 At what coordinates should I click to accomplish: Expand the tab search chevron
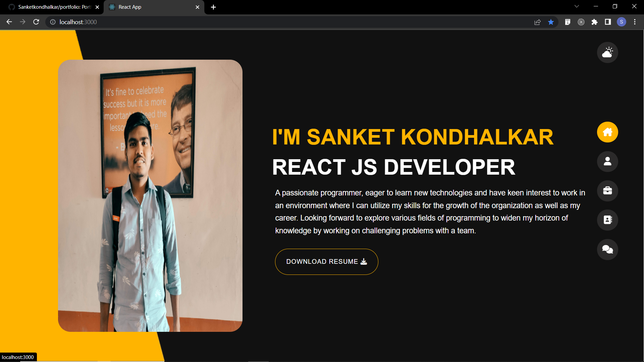click(576, 6)
